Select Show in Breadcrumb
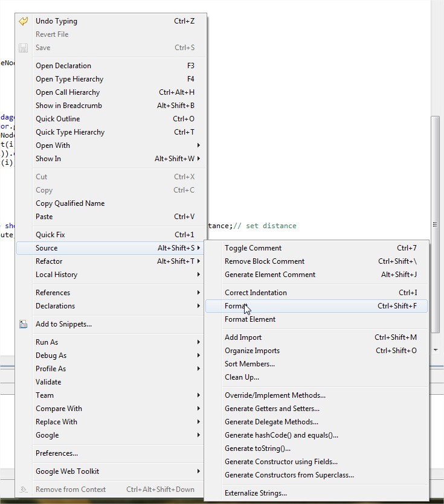This screenshot has width=444, height=504. [111, 106]
